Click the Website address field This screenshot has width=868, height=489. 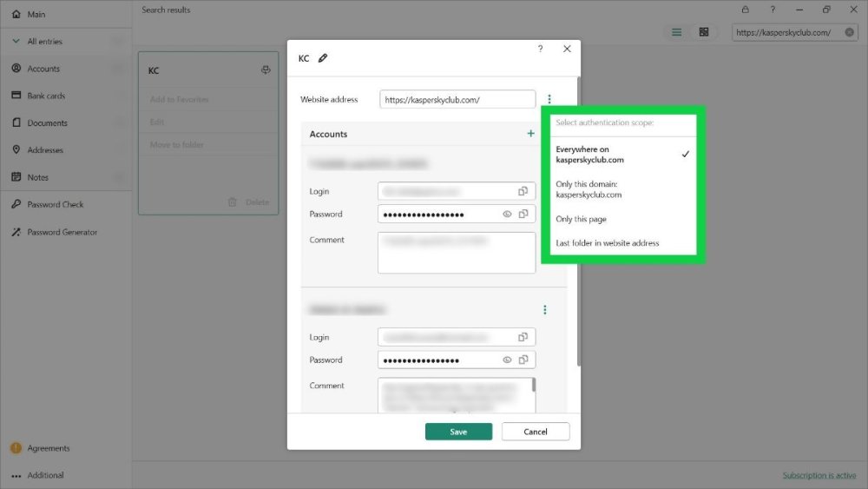457,100
